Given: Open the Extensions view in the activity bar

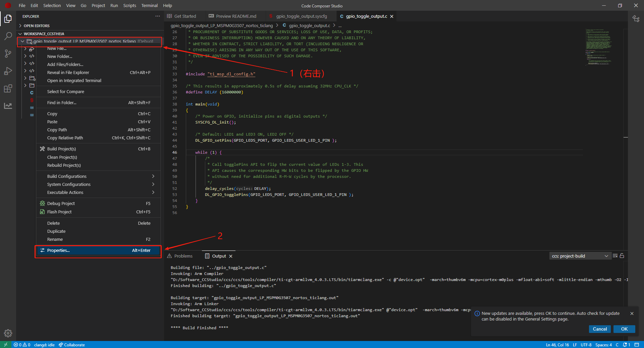Looking at the screenshot, I should point(8,88).
